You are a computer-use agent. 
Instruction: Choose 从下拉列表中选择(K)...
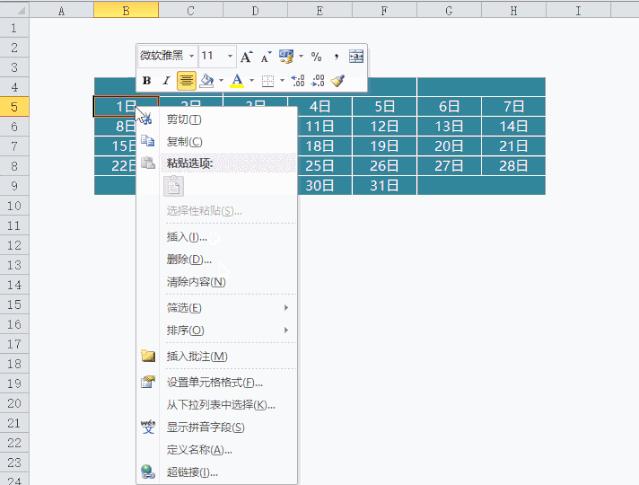(x=216, y=405)
